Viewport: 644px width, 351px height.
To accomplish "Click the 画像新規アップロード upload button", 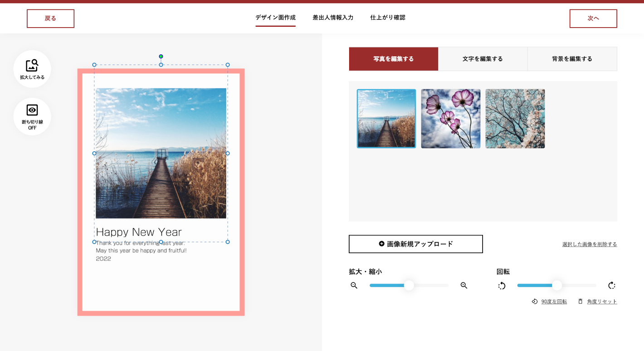I will click(x=415, y=244).
